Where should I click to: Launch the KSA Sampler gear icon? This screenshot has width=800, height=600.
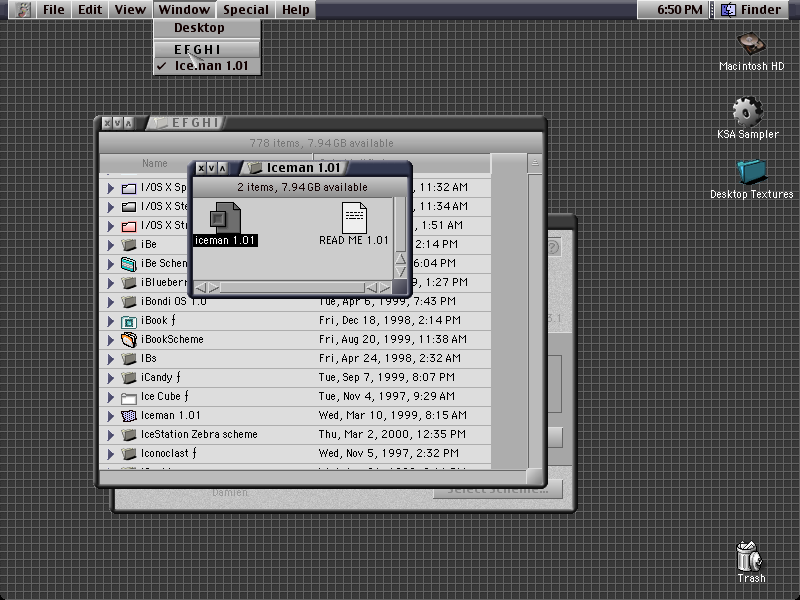[747, 111]
